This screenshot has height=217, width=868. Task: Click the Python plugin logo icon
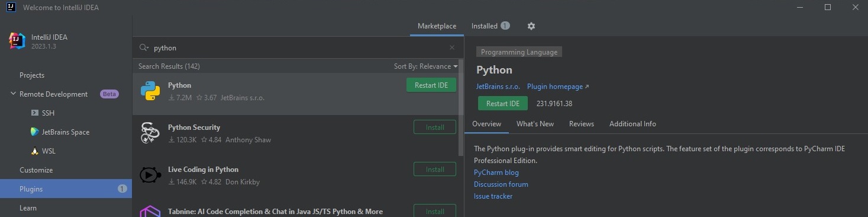[x=150, y=91]
